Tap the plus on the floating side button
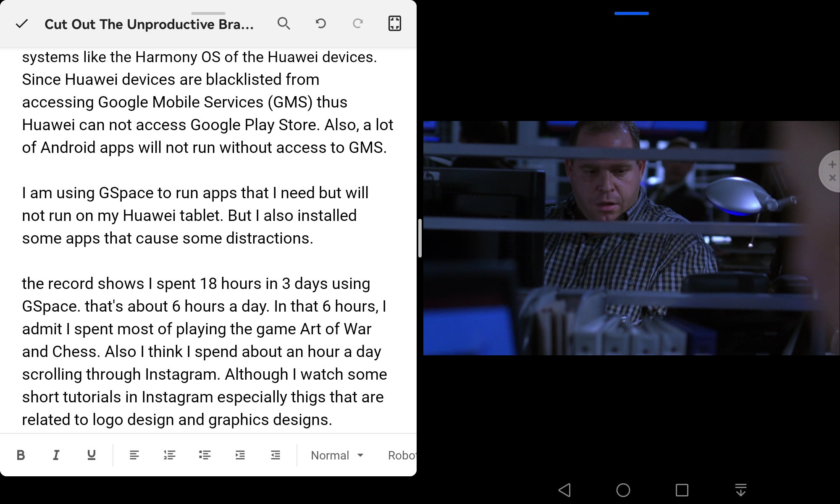The width and height of the screenshot is (840, 504). (832, 165)
